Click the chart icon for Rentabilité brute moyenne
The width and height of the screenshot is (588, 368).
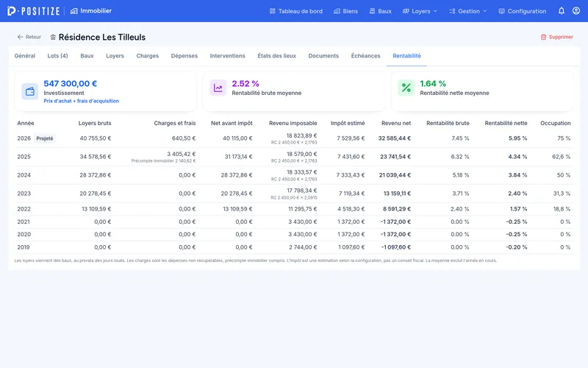click(x=218, y=88)
